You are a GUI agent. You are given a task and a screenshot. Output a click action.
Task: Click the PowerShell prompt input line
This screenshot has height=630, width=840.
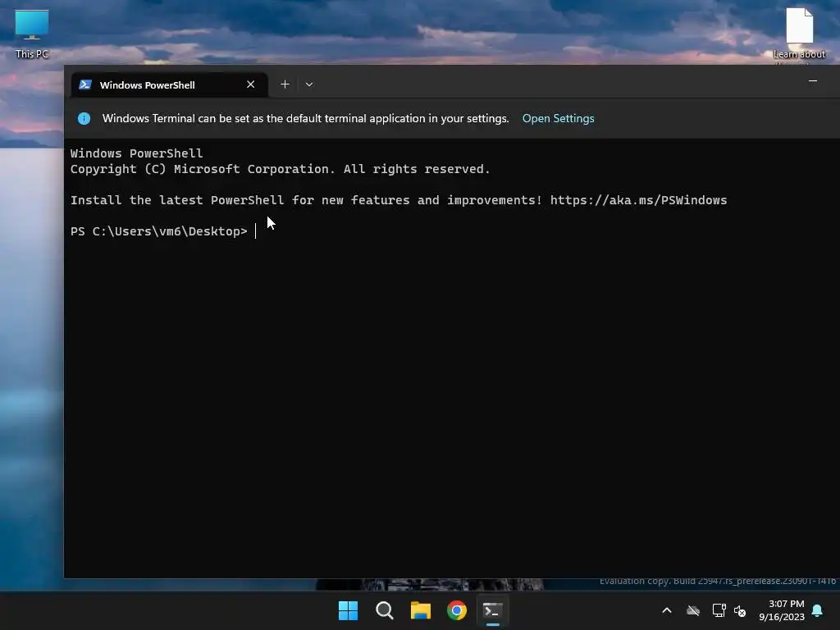click(450, 231)
